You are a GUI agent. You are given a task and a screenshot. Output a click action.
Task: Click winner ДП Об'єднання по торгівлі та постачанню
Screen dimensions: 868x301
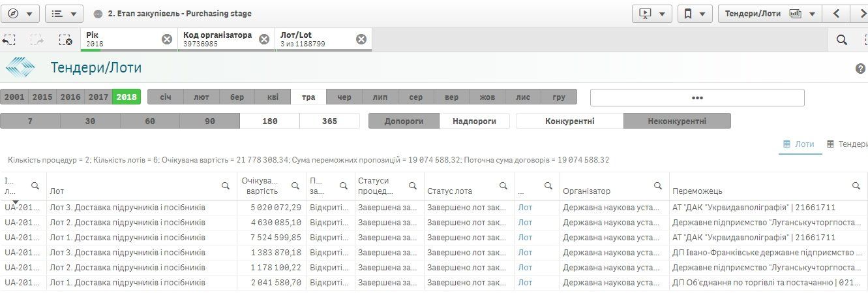tap(768, 283)
